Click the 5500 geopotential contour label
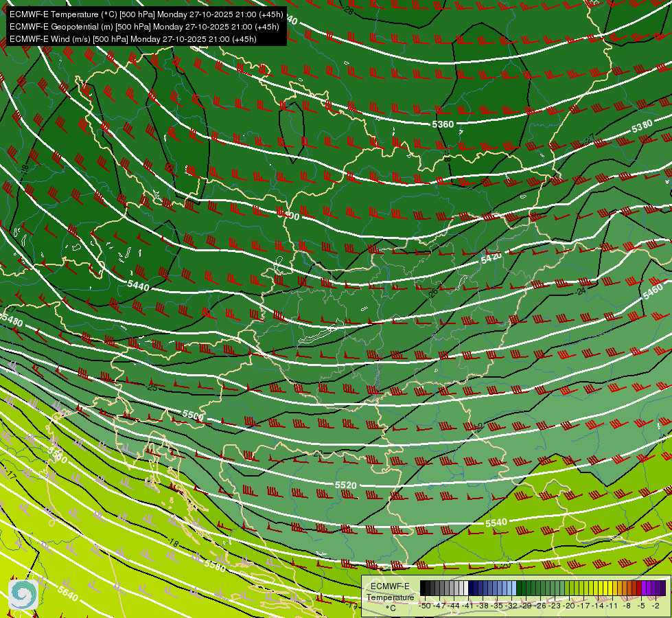 pos(193,415)
